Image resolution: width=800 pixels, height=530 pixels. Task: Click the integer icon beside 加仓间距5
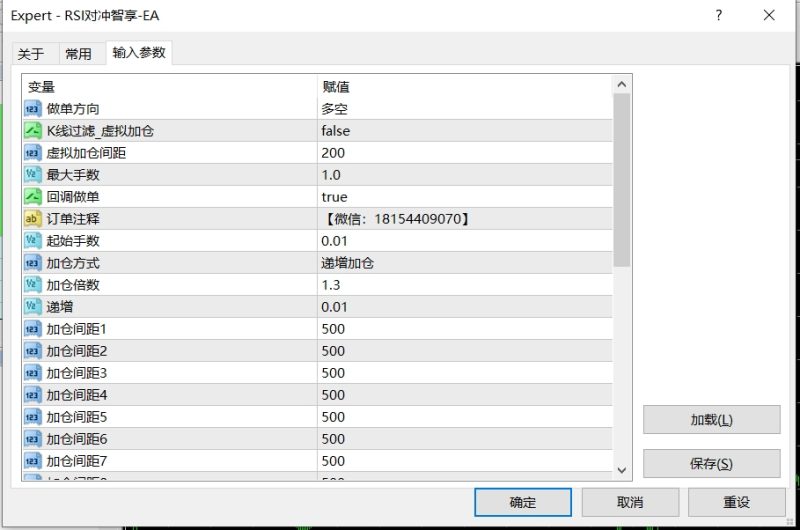tap(32, 417)
